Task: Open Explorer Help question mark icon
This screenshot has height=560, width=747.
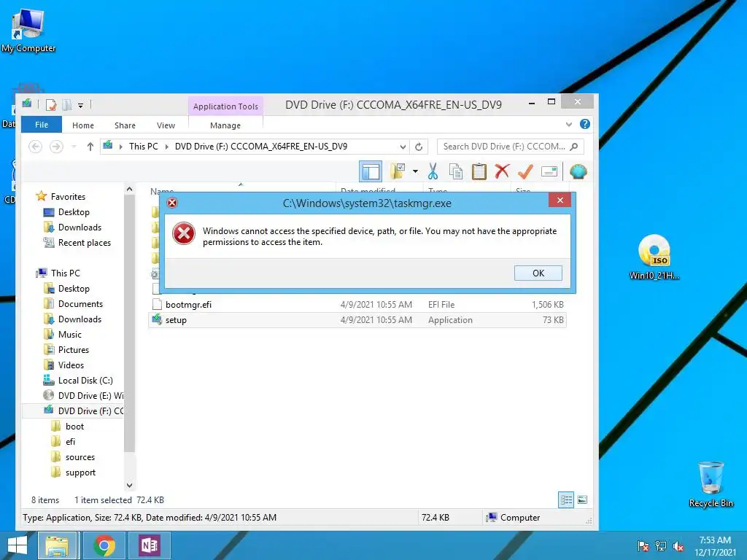Action: (585, 124)
